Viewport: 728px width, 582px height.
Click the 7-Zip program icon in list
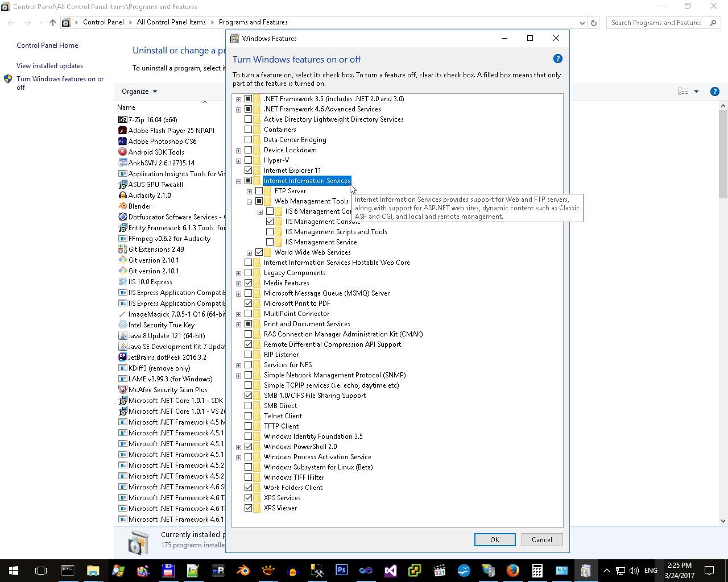click(122, 119)
